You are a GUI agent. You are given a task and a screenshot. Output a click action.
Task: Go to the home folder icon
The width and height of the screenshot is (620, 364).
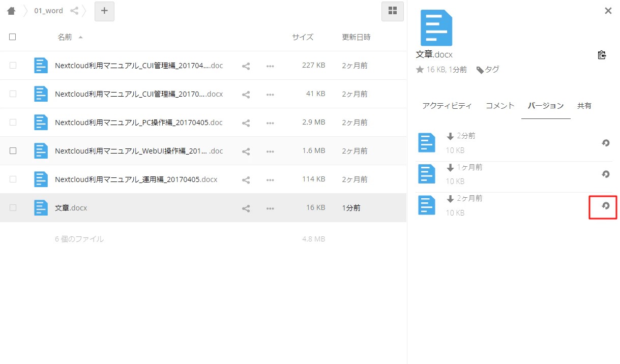click(11, 11)
